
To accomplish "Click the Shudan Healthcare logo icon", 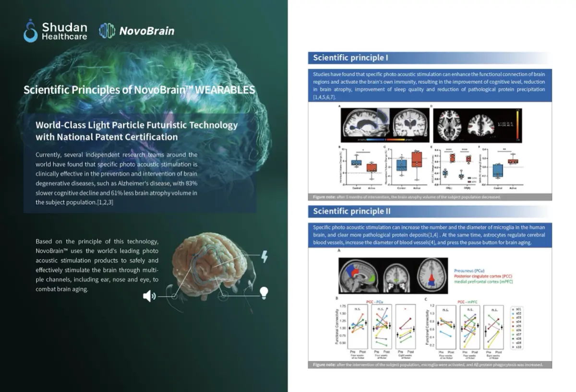I will point(30,31).
